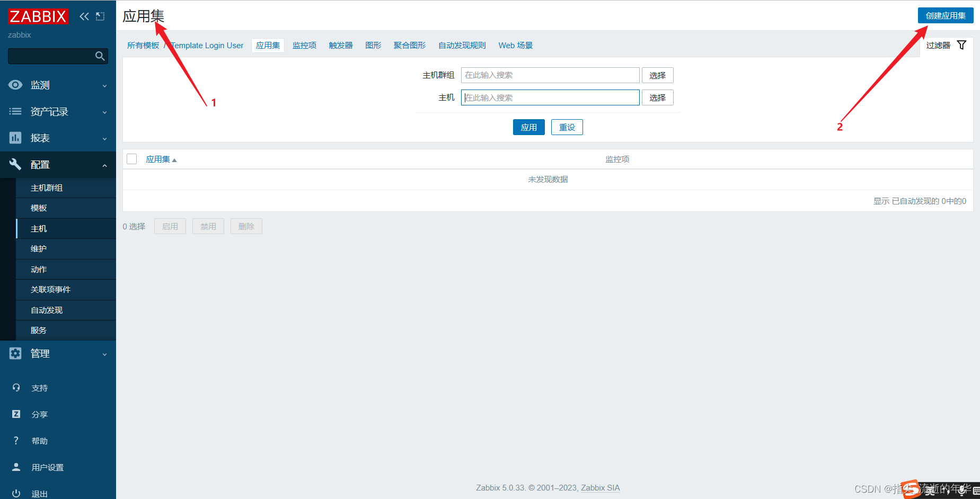The width and height of the screenshot is (980, 499).
Task: Switch to the 自动发现规则 tab
Action: tap(462, 46)
